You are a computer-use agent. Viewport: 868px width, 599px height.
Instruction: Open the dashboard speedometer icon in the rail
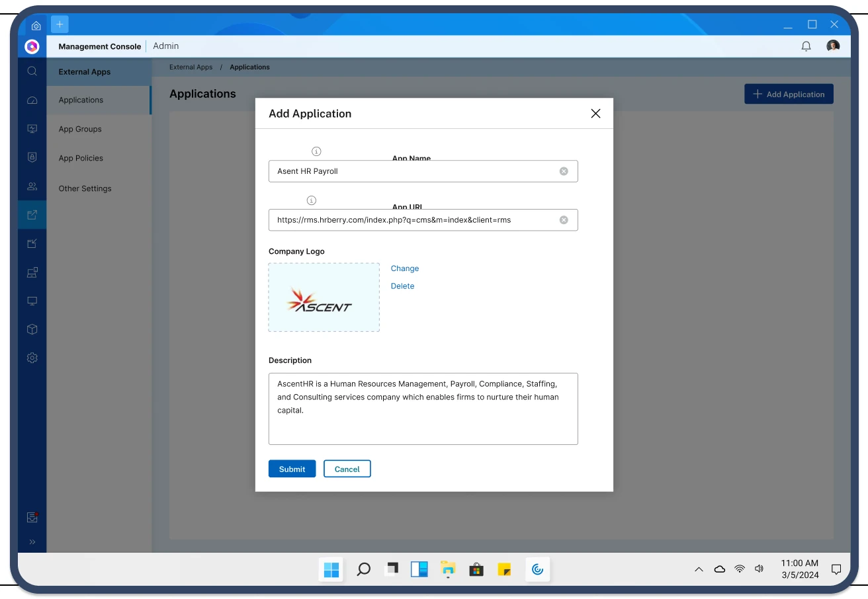click(x=32, y=100)
